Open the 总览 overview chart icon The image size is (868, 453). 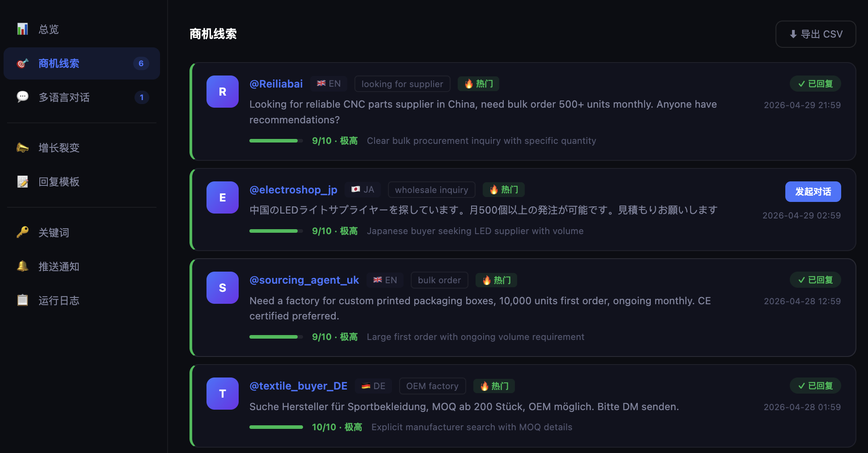pyautogui.click(x=22, y=29)
